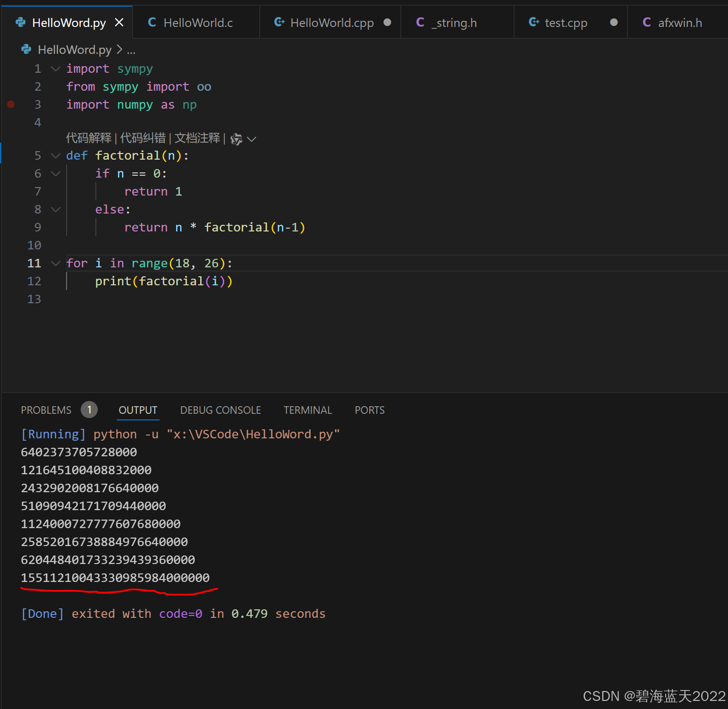Screen dimensions: 728x709
Task: Click output value 25852016738884976640000
Action: click(x=104, y=542)
